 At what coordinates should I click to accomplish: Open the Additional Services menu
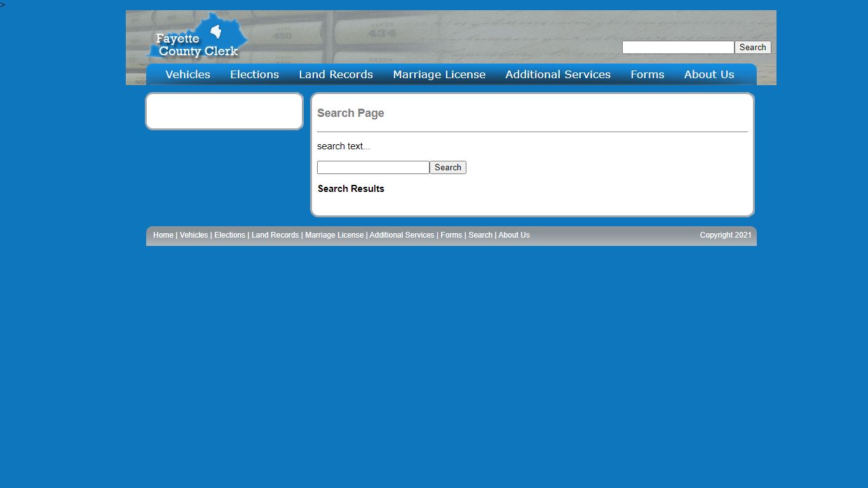click(558, 74)
